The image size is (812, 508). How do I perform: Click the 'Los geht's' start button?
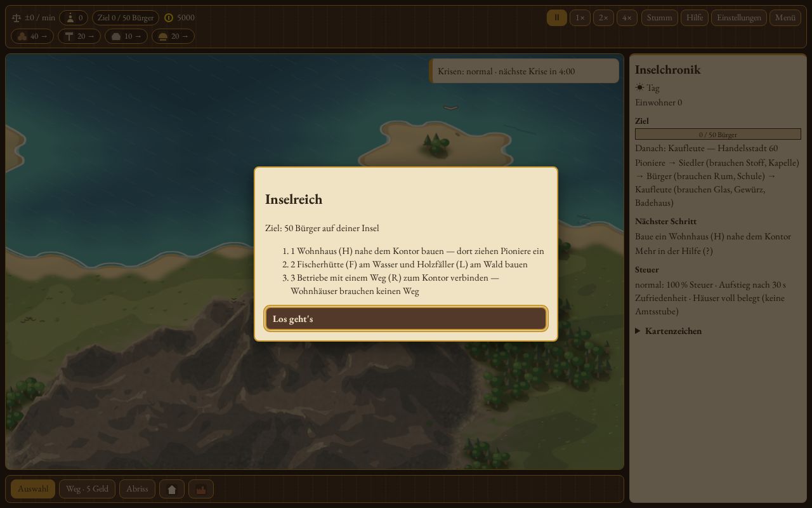pos(406,319)
